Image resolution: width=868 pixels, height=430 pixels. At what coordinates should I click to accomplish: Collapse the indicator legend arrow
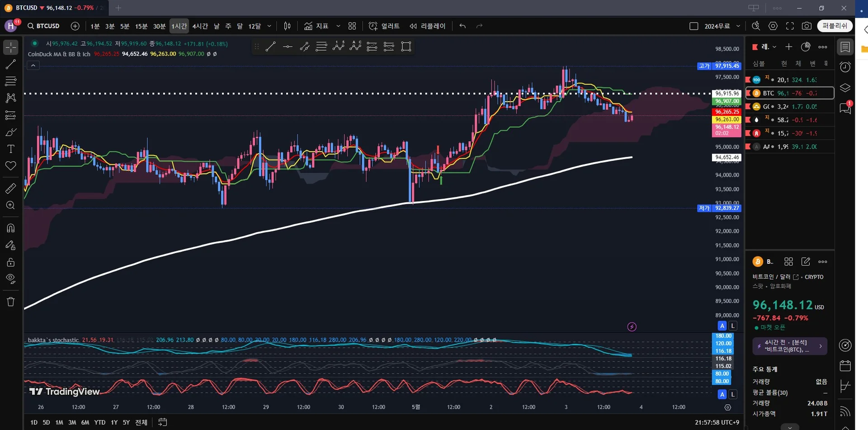click(x=33, y=65)
